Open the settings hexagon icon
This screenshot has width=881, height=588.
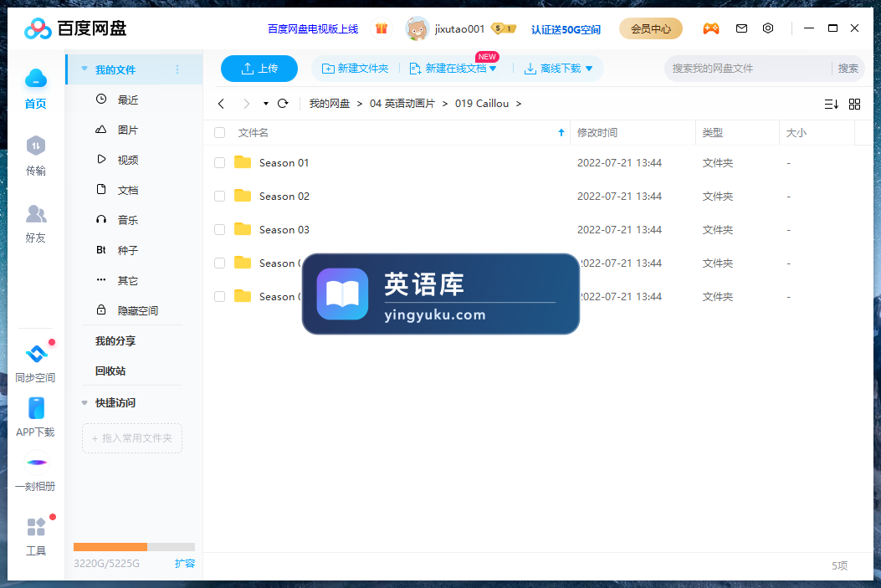(768, 28)
